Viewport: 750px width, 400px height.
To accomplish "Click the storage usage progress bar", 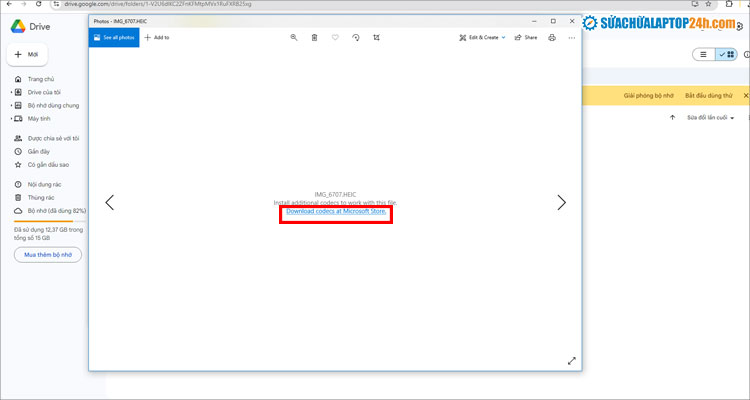I will tap(50, 222).
